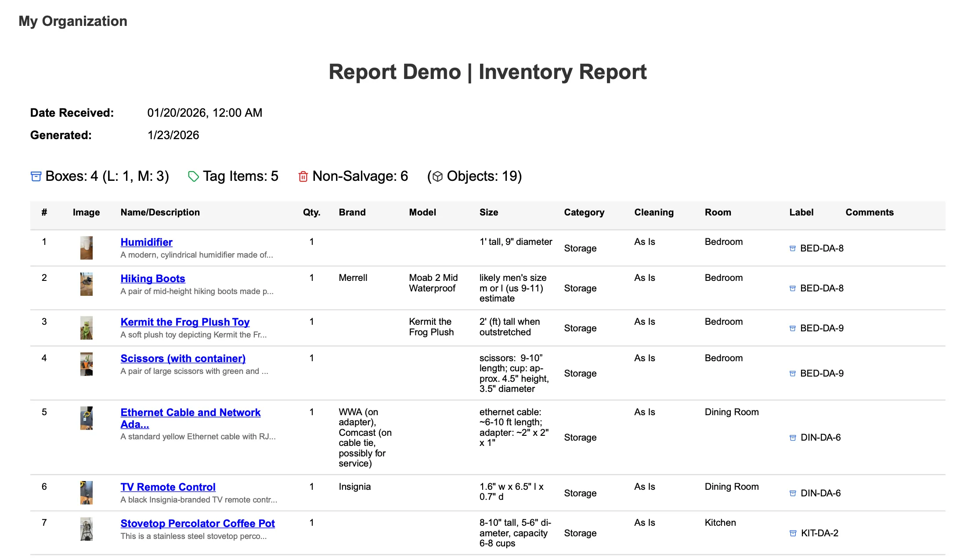The image size is (953, 560).
Task: Click the Merrell brand cell
Action: [x=353, y=278]
